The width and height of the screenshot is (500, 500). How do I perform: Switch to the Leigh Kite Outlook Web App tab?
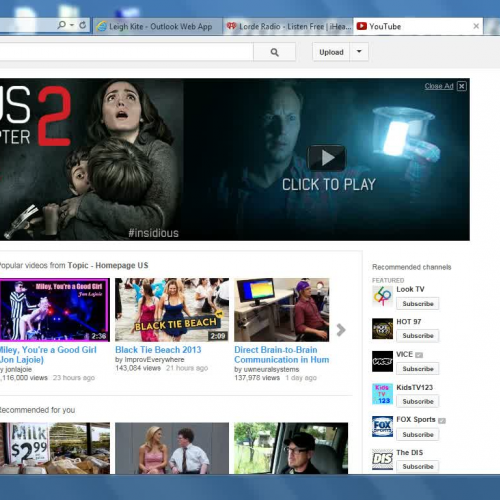pos(158,26)
